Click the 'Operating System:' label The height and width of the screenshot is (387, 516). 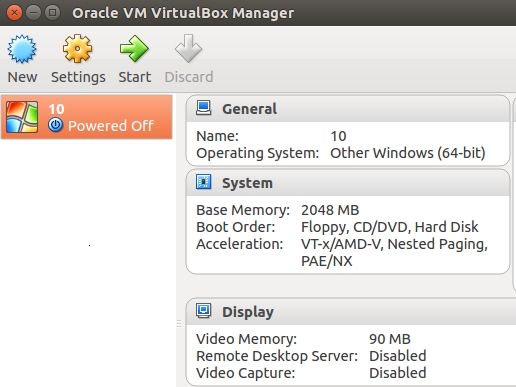[258, 153]
